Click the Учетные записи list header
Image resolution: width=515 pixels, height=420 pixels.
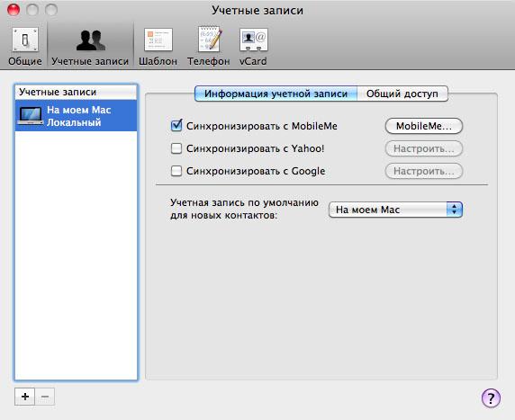click(x=77, y=93)
